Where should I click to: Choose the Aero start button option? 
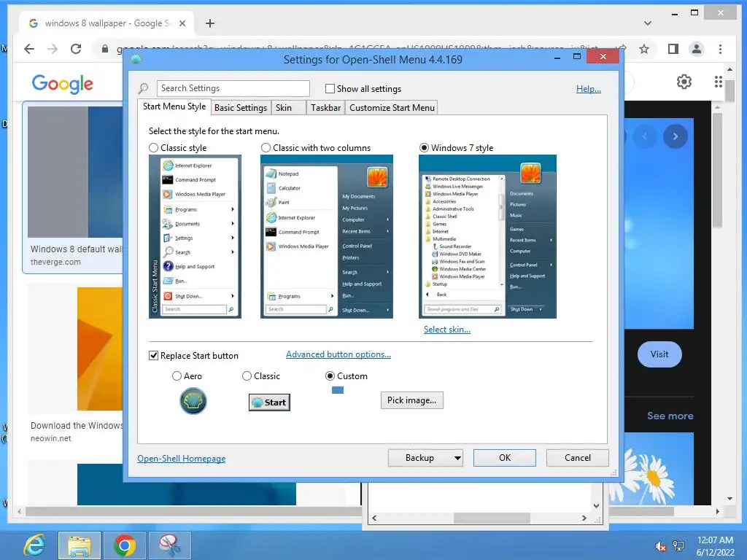click(x=177, y=376)
